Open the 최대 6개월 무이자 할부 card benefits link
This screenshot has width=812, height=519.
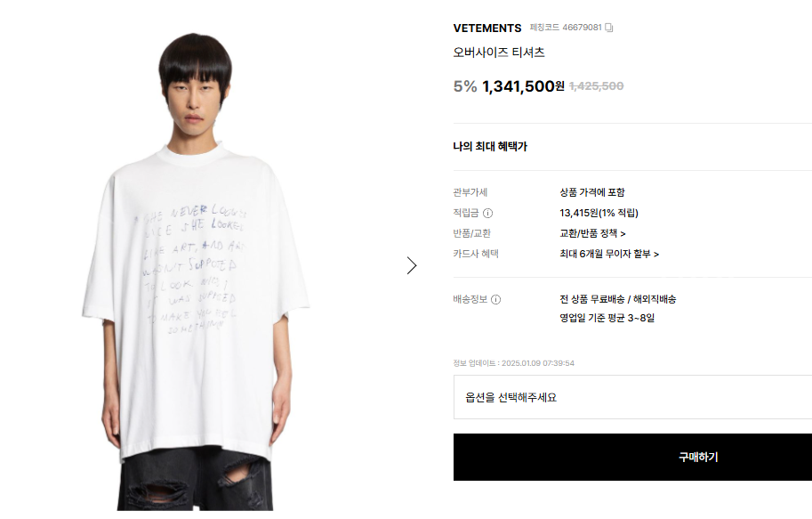[x=609, y=254]
